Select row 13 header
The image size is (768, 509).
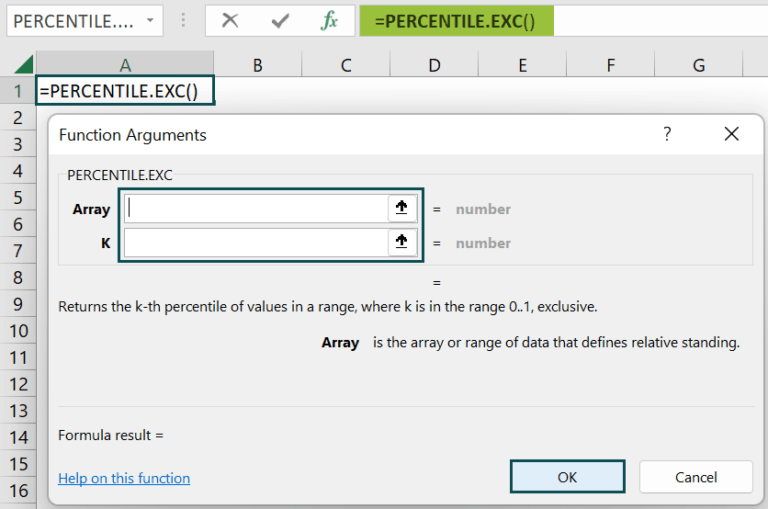coord(18,411)
